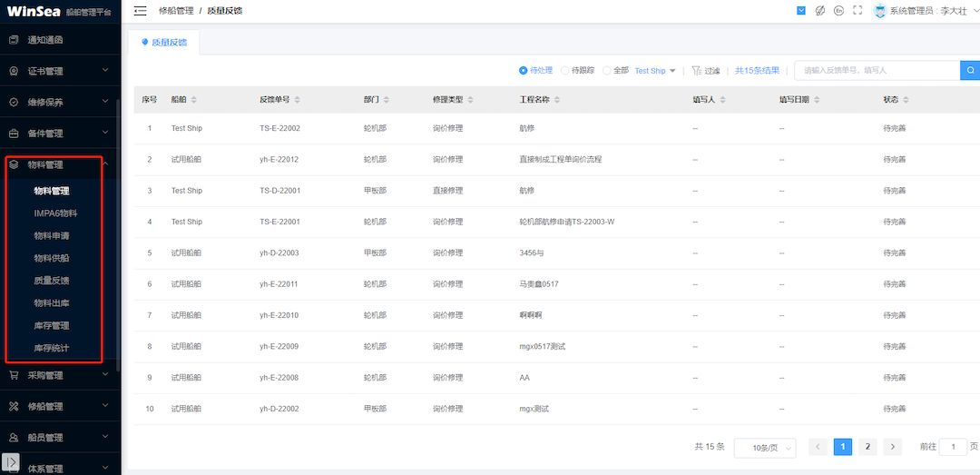Image resolution: width=980 pixels, height=475 pixels.
Task: Open the 库存管理 submenu item
Action: (x=51, y=326)
